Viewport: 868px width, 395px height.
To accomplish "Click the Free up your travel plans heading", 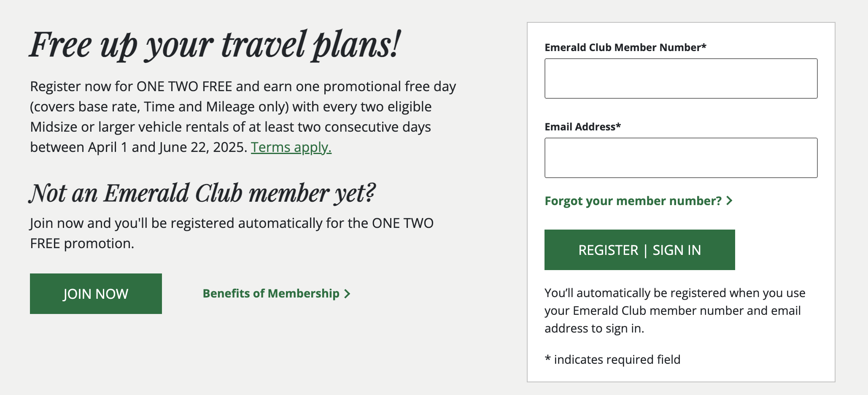I will (x=215, y=45).
